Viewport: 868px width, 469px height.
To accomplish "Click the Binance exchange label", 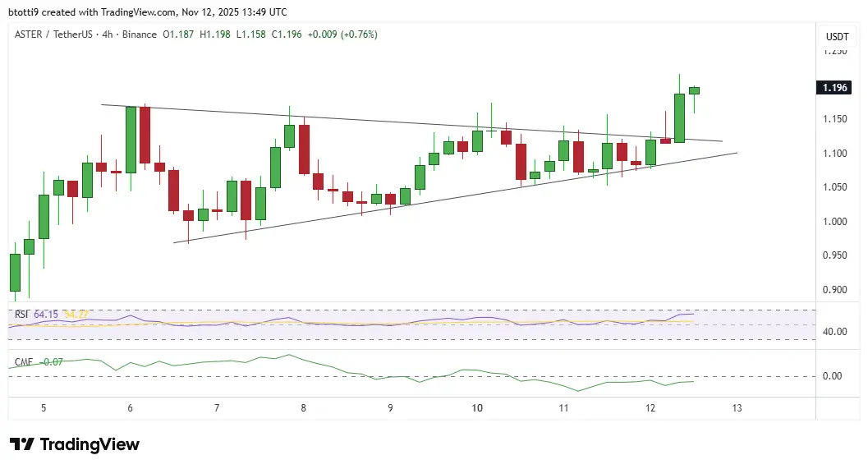I will [140, 34].
